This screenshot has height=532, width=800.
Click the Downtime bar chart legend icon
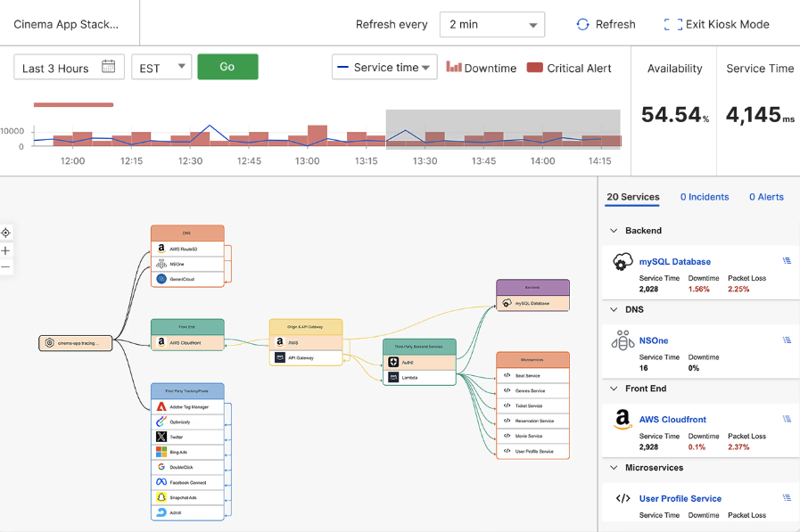point(454,67)
